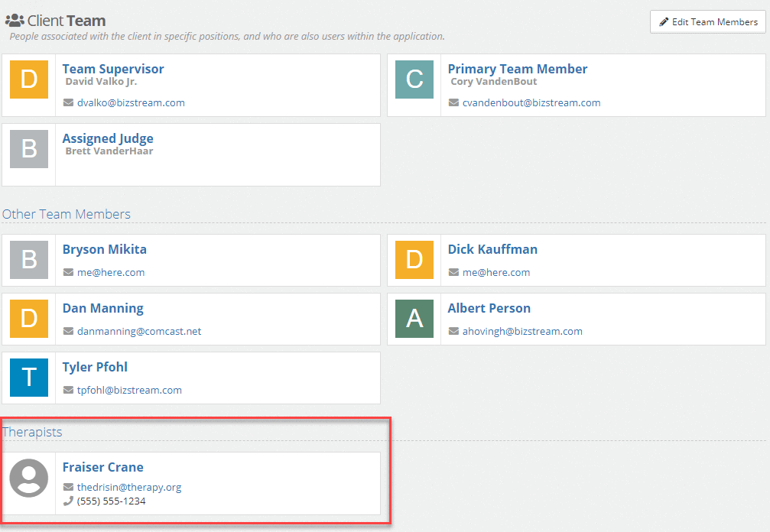
Task: Click the thedrisin@therapy.org email link
Action: coord(129,487)
